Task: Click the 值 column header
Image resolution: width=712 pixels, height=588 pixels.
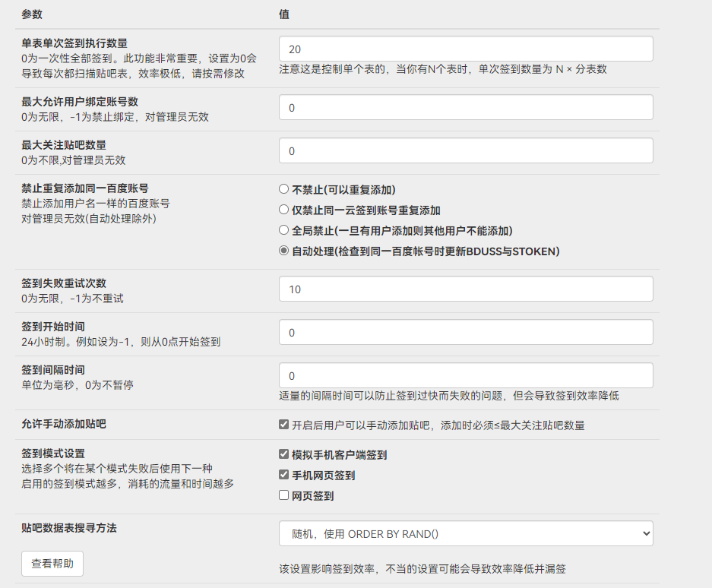Action: click(x=283, y=14)
